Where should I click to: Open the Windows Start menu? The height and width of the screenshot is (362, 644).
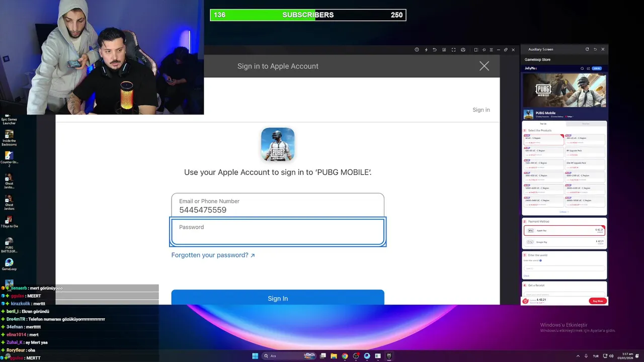tap(255, 356)
